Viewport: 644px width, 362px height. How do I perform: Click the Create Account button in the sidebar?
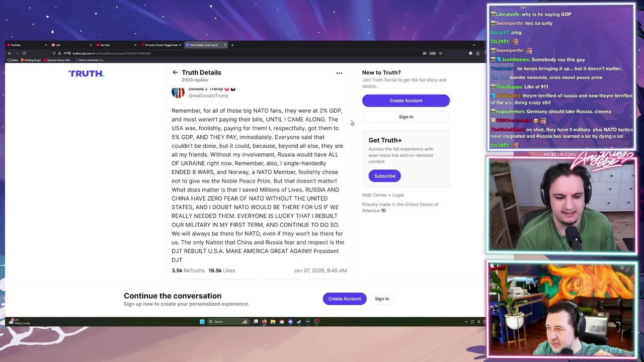tap(406, 101)
